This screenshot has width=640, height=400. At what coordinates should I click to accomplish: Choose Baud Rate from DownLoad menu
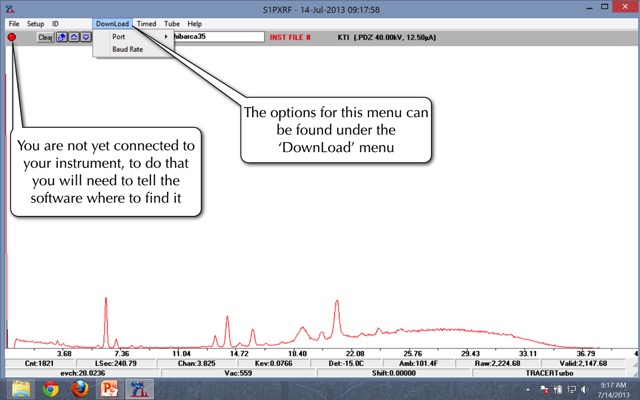[x=126, y=49]
